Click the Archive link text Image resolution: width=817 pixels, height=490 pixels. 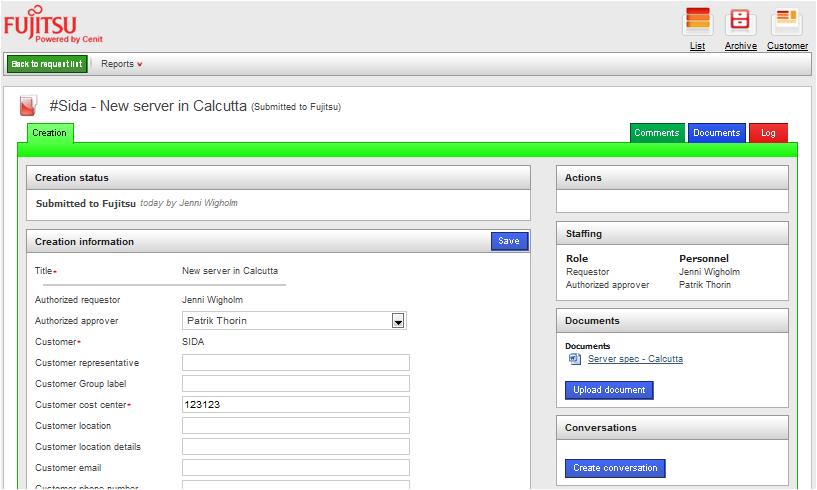pyautogui.click(x=740, y=46)
